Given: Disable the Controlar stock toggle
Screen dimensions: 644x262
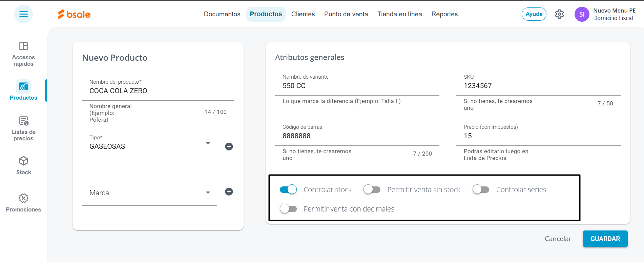Looking at the screenshot, I should 288,189.
